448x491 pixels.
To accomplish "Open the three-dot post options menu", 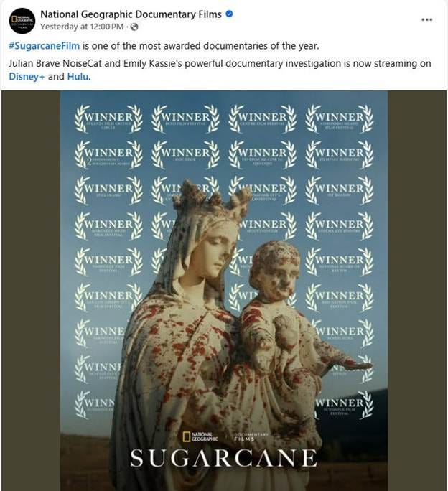I will pos(426,19).
